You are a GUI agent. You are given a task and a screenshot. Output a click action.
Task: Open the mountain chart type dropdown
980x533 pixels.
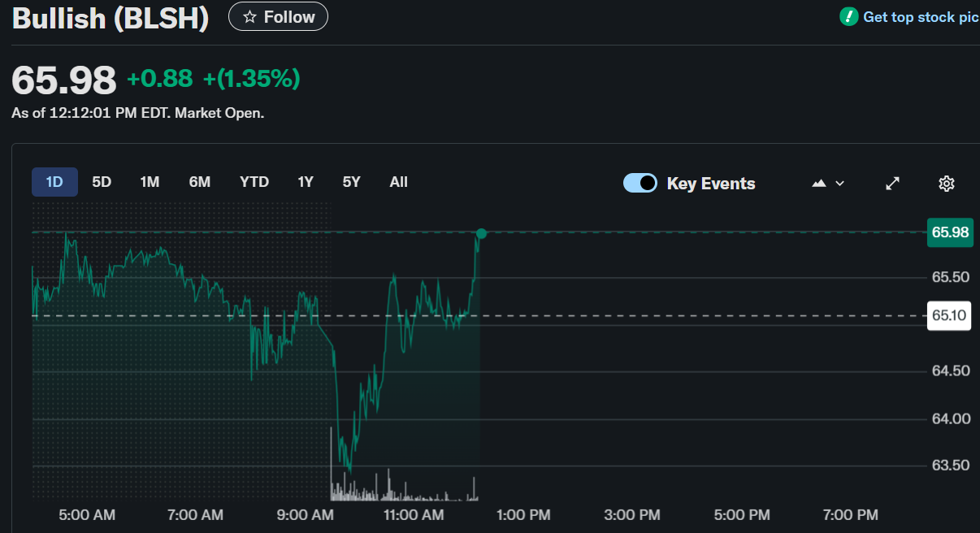(828, 184)
